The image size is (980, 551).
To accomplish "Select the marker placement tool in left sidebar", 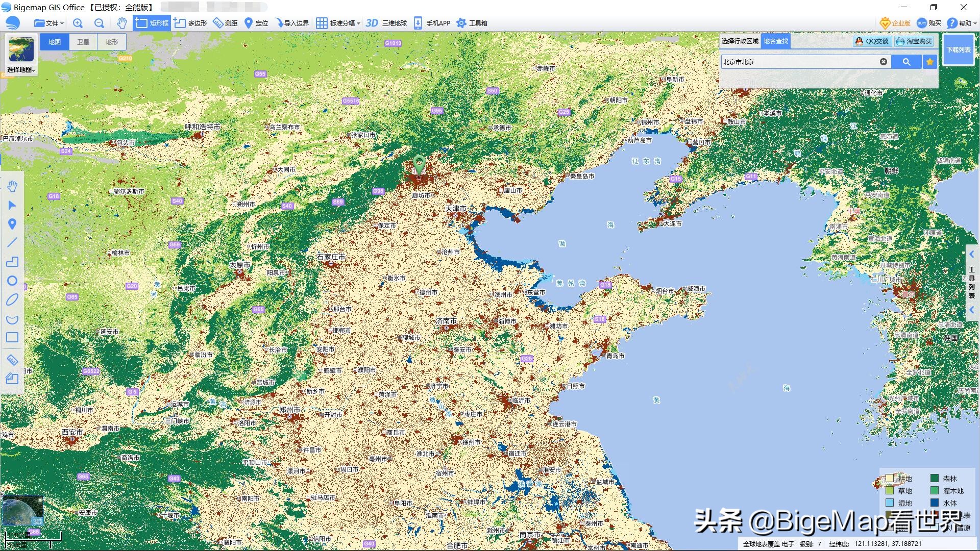I will [x=12, y=224].
